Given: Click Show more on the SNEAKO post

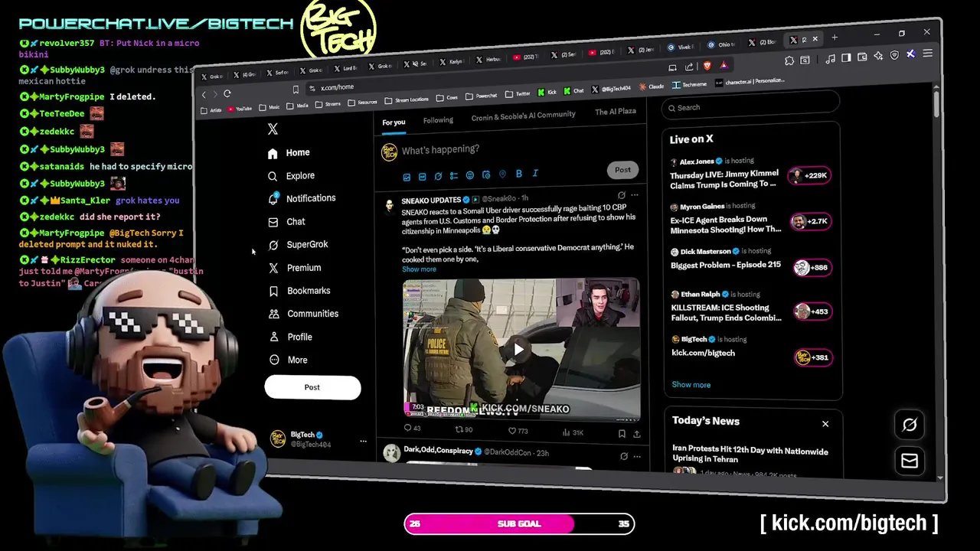Looking at the screenshot, I should pyautogui.click(x=419, y=269).
